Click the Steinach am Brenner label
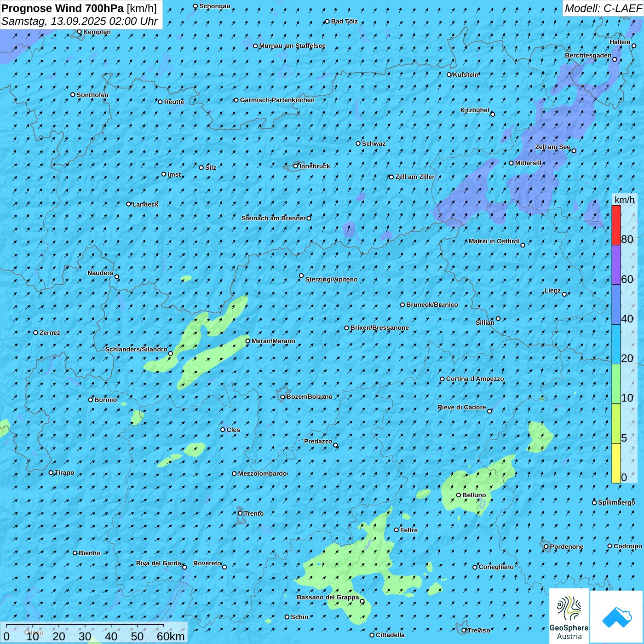 click(x=273, y=218)
